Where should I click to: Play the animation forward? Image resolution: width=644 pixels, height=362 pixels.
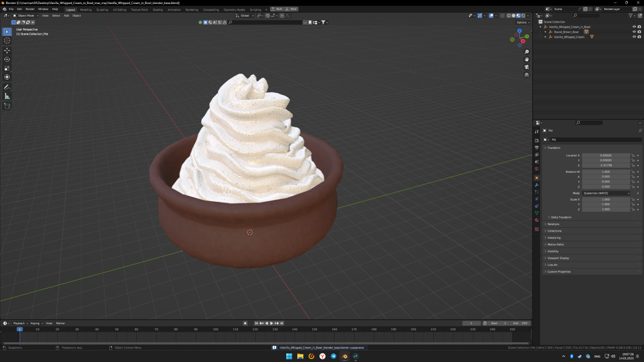pyautogui.click(x=272, y=323)
